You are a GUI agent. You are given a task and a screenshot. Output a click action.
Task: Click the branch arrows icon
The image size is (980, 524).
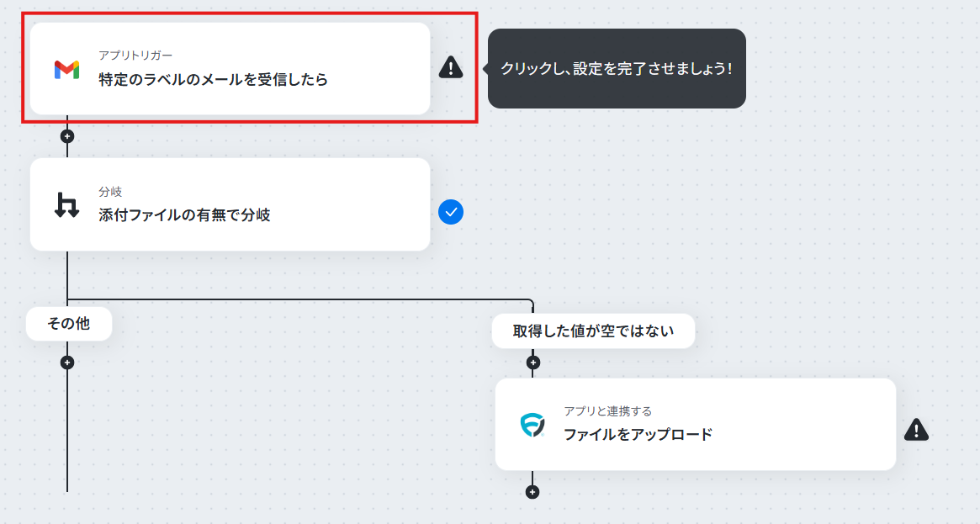click(x=66, y=205)
